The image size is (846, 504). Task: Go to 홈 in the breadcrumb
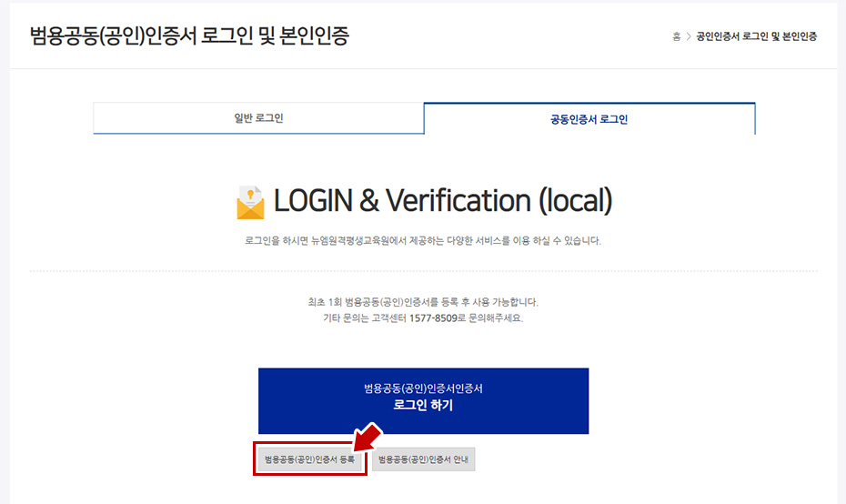pyautogui.click(x=676, y=37)
